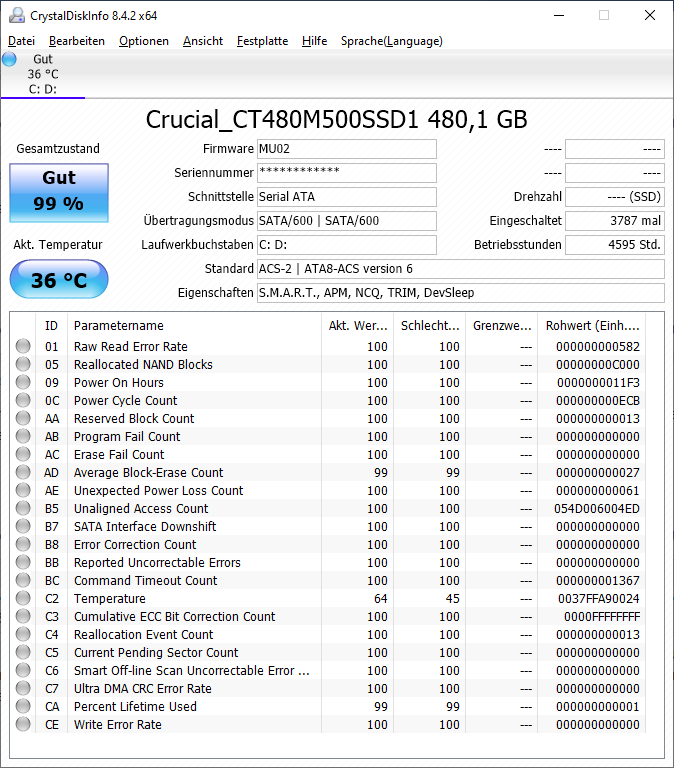Screen dimensions: 674x768
Task: Click status icon for Reported Uncorrectable Errors
Action: 23,562
